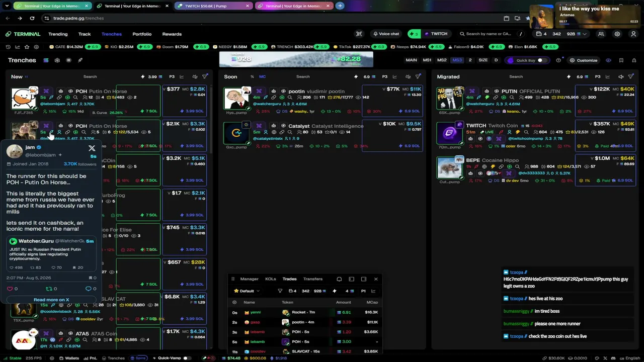Select the MS1 preset
The height and width of the screenshot is (362, 644).
[x=427, y=60]
